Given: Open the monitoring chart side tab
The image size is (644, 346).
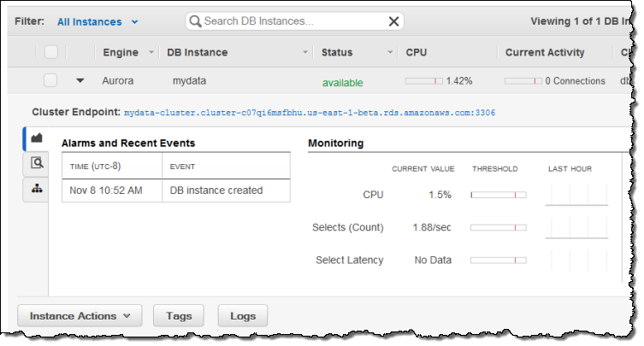Looking at the screenshot, I should tap(37, 138).
